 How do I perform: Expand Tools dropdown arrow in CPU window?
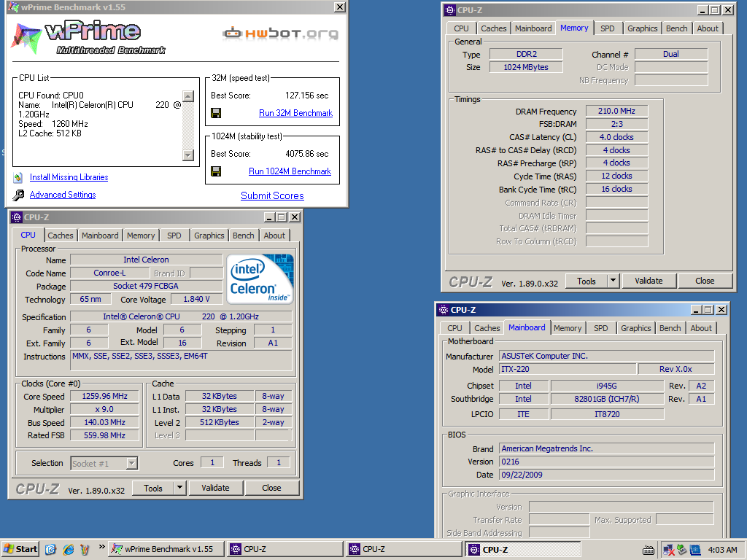[179, 488]
